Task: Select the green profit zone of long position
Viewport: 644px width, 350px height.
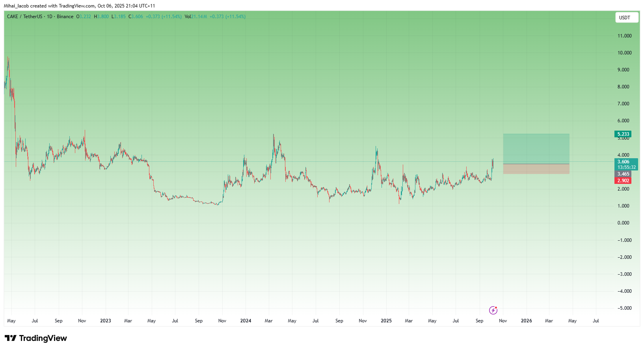Action: click(x=536, y=149)
